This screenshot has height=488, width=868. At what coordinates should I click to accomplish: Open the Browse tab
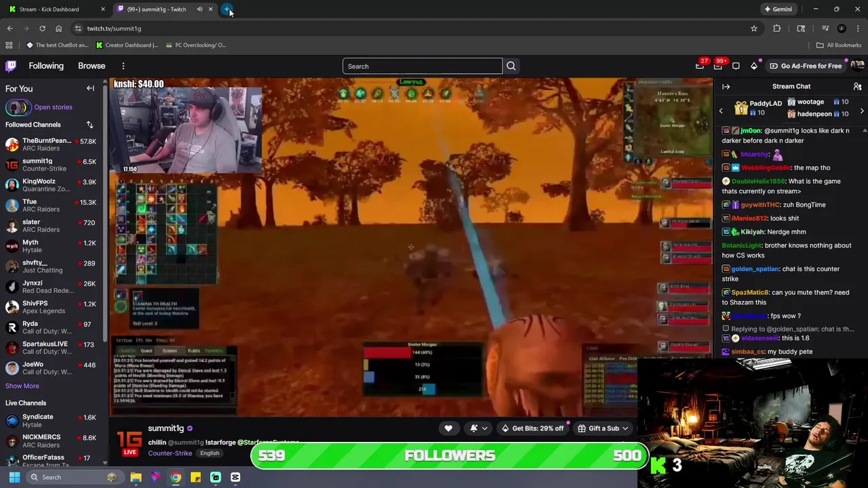(x=92, y=66)
